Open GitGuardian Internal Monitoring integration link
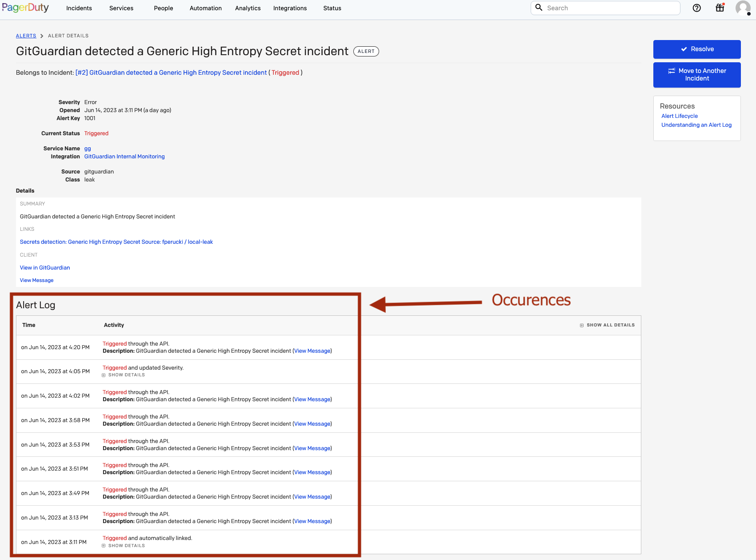This screenshot has height=560, width=756. click(x=124, y=157)
